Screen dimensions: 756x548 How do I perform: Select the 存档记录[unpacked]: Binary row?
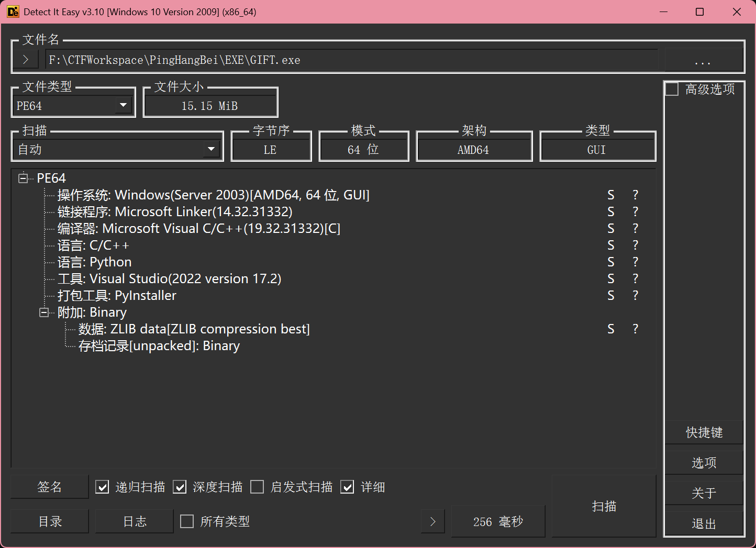159,345
